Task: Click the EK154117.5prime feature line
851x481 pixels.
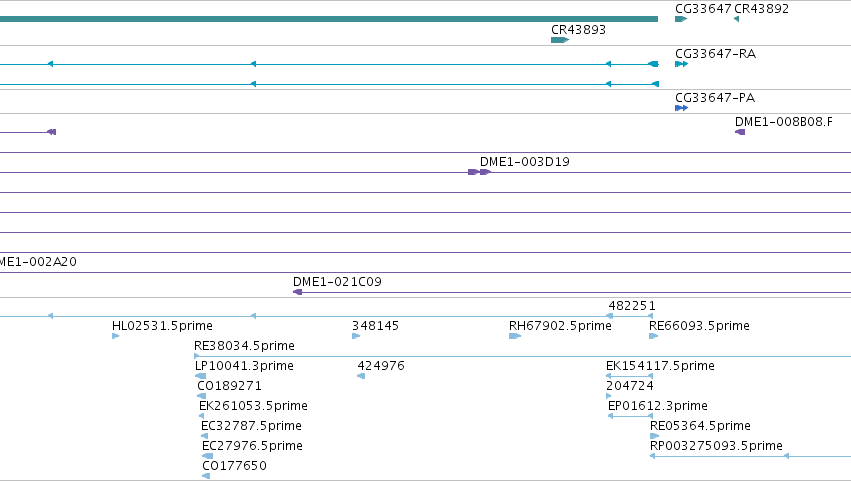Action: click(x=630, y=376)
